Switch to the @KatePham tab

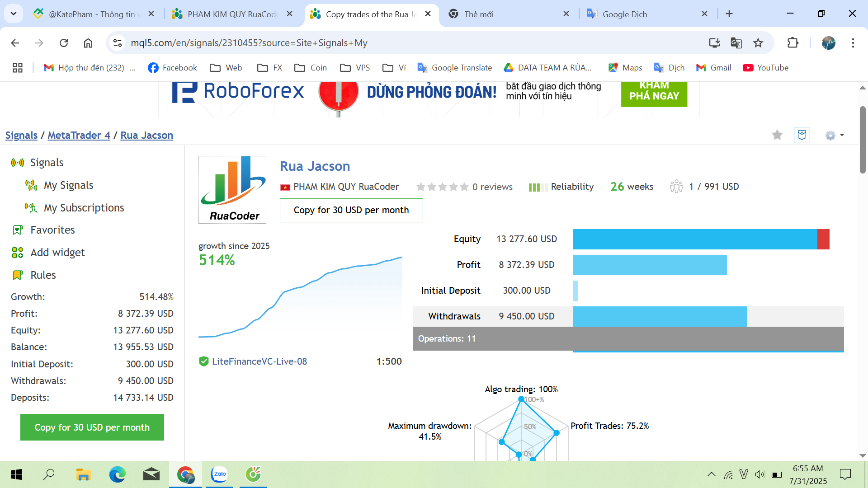93,14
